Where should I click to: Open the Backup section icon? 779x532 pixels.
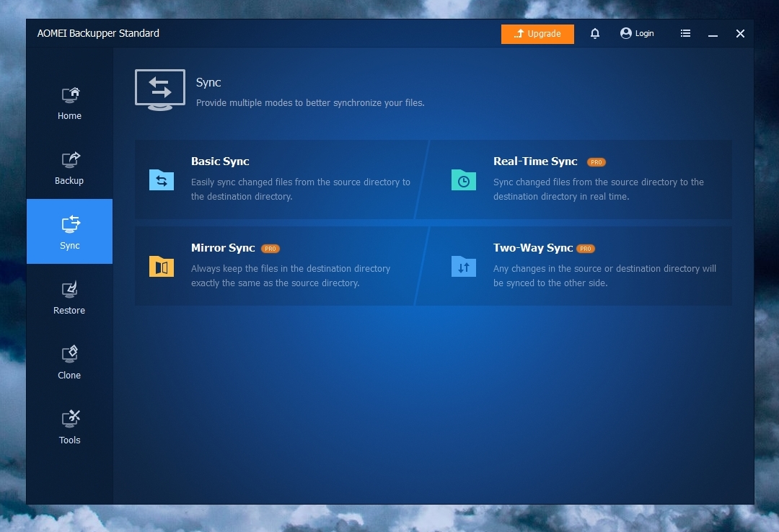(x=70, y=159)
